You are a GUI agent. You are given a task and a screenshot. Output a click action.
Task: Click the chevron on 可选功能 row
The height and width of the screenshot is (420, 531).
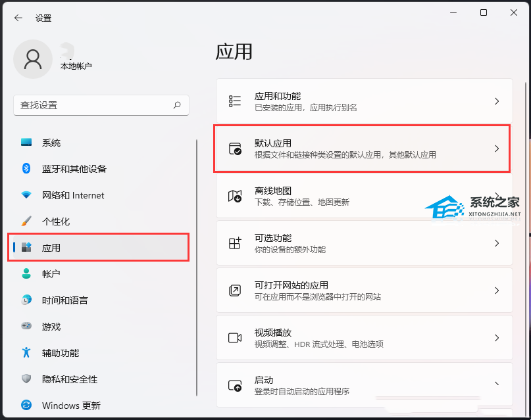point(497,243)
